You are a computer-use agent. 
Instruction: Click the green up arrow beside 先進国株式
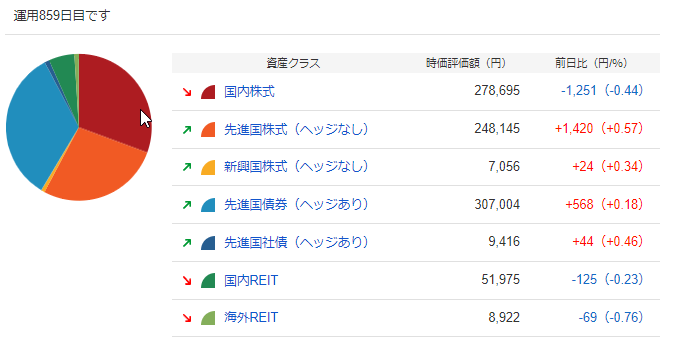pyautogui.click(x=187, y=129)
